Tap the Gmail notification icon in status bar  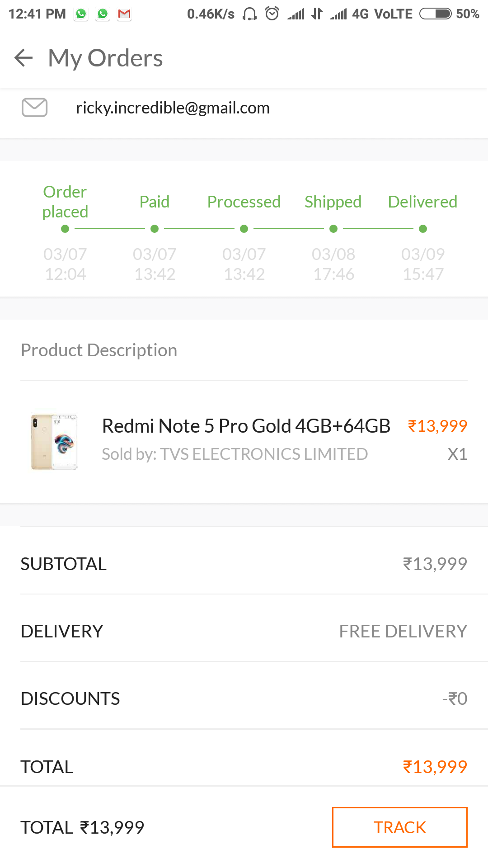click(124, 14)
